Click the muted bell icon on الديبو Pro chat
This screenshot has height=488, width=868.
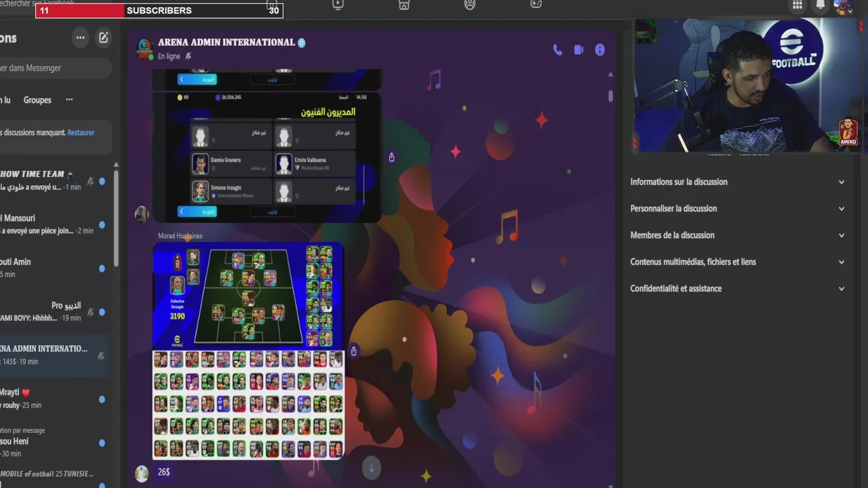point(90,312)
